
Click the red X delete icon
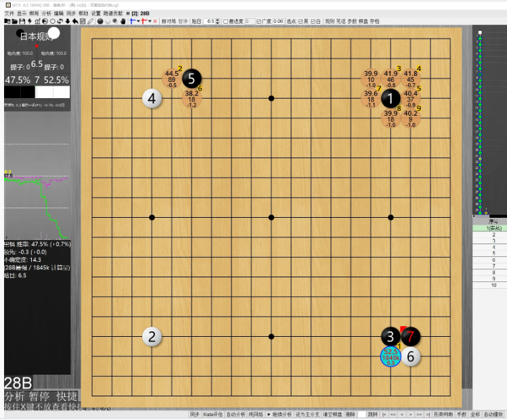point(155,21)
